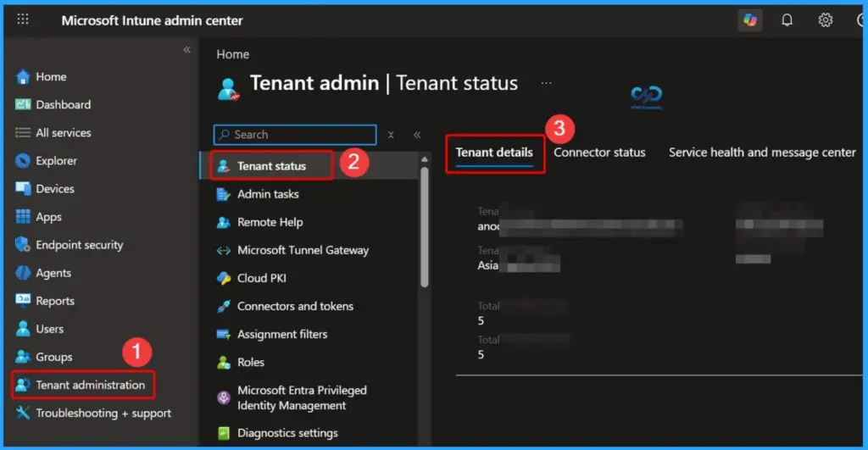Clear the tenant menu search box

click(391, 135)
